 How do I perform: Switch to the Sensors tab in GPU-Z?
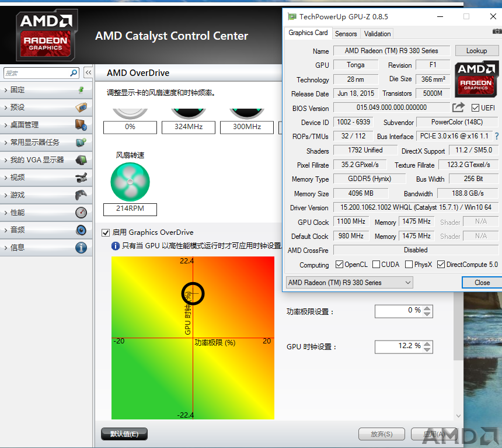click(346, 34)
